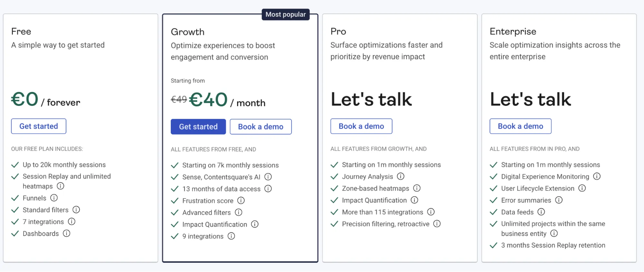Book a demo for the Enterprise plan
Image resolution: width=644 pixels, height=272 pixels.
[520, 126]
